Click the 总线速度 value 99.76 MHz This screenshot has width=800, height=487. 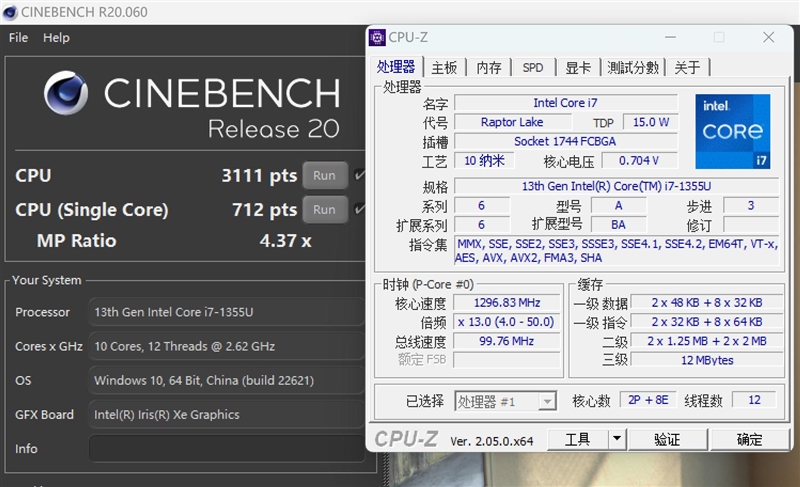pyautogui.click(x=507, y=341)
